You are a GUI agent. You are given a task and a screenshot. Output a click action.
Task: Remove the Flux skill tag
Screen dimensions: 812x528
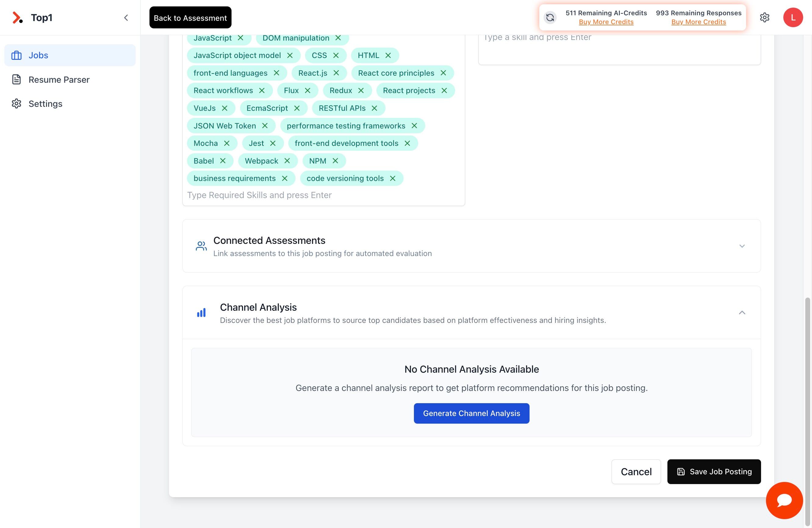tap(308, 90)
